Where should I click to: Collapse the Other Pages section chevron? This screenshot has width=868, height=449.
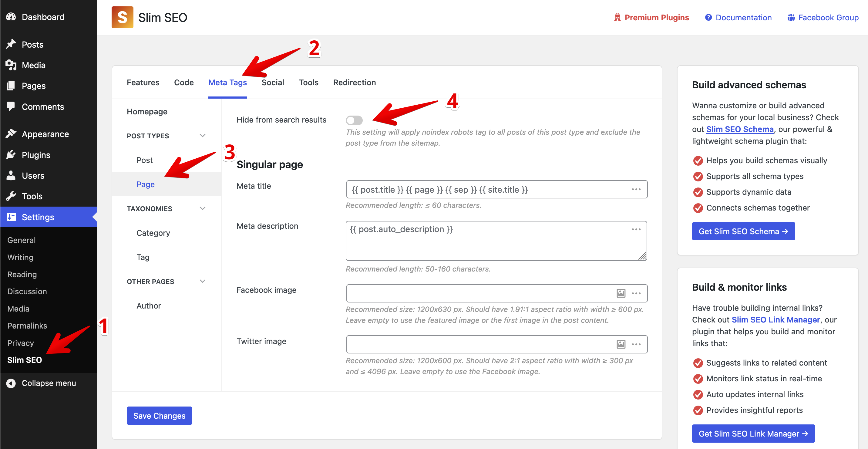[203, 282]
